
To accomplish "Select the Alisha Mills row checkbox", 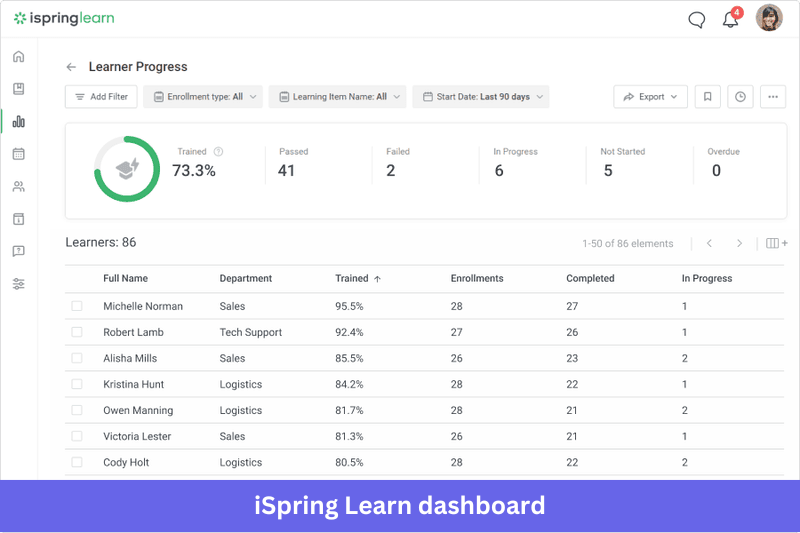I will coord(77,358).
